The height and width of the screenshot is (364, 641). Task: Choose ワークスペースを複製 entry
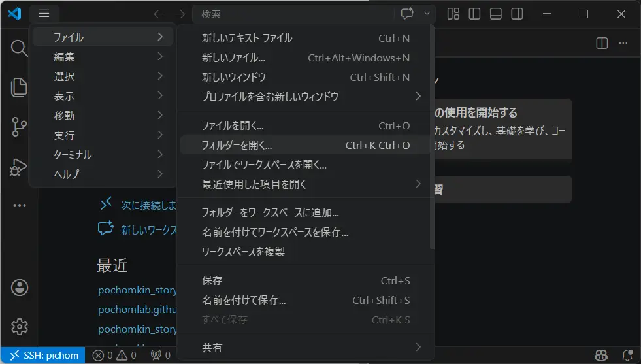(x=305, y=252)
